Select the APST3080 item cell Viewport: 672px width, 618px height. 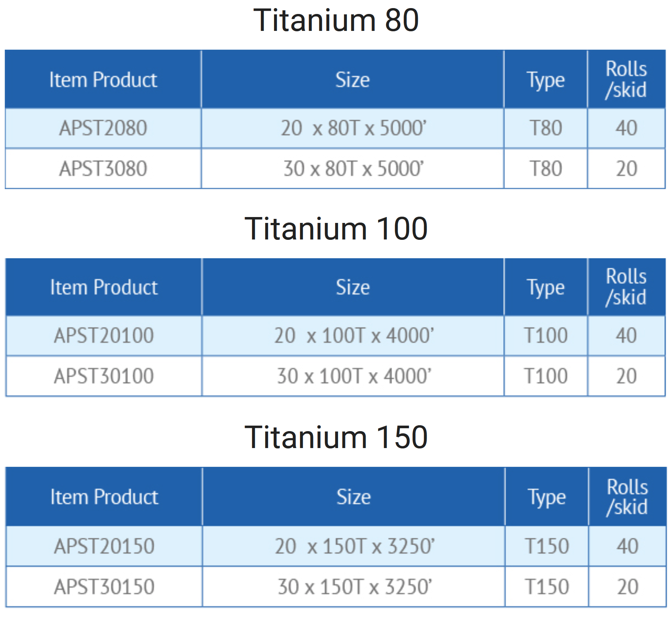(103, 168)
